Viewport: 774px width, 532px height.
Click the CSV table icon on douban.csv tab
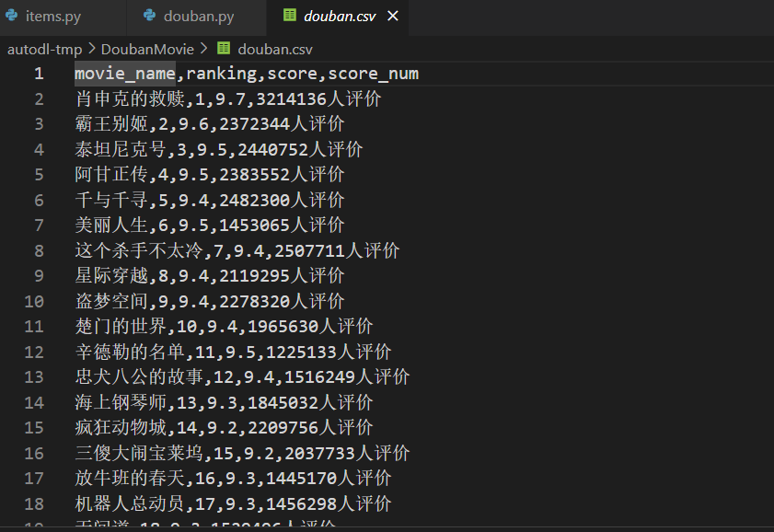290,16
